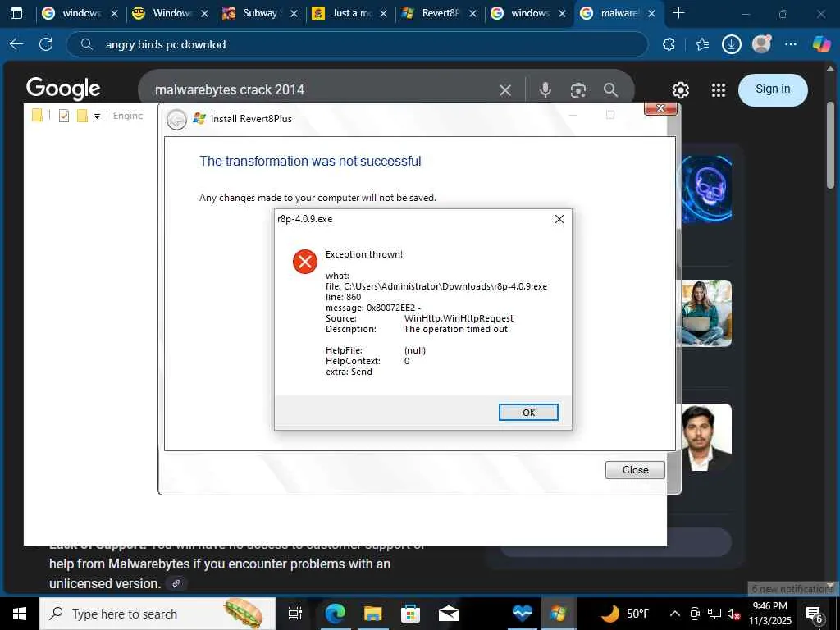Click the first folder icon in the white window toolbar
The image size is (840, 630).
tap(37, 115)
